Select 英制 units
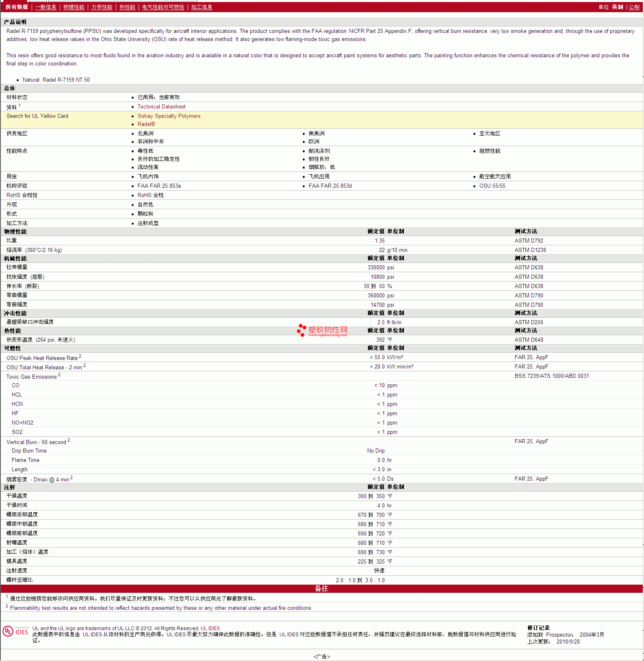The image size is (644, 661). [617, 7]
